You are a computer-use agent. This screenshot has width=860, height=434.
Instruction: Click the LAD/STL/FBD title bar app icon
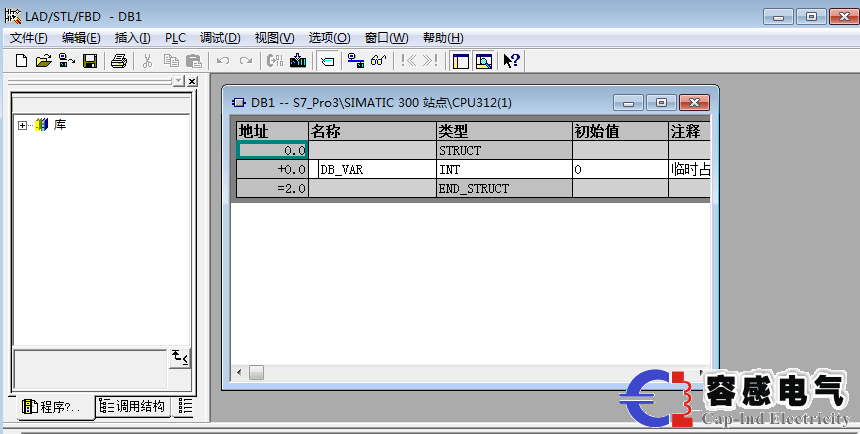click(x=13, y=16)
